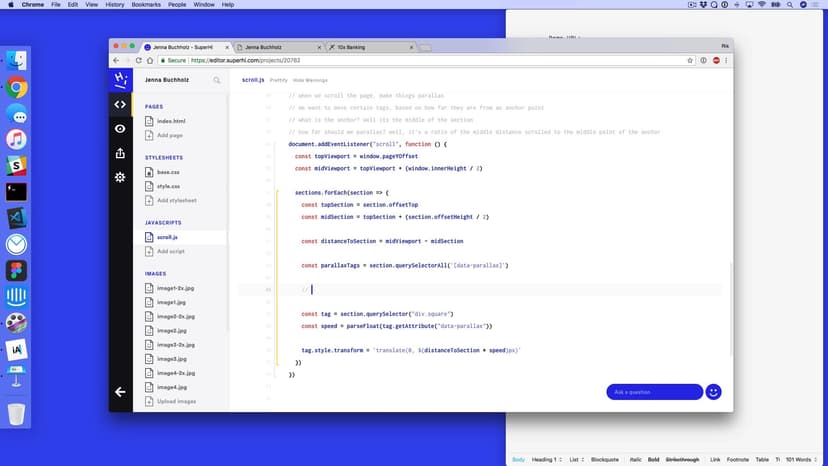Click the search magnifier icon
This screenshot has height=466, width=828.
217,80
